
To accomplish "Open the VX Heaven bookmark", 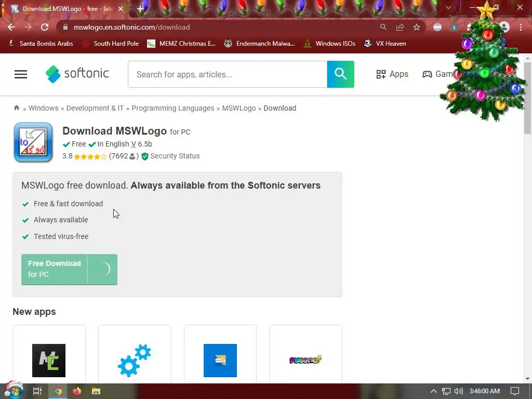I will (385, 44).
